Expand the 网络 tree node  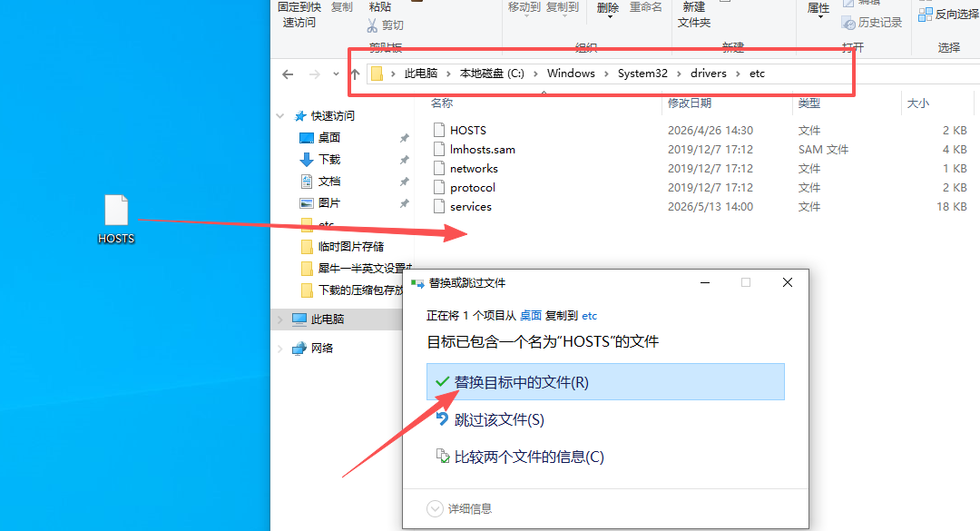(280, 349)
